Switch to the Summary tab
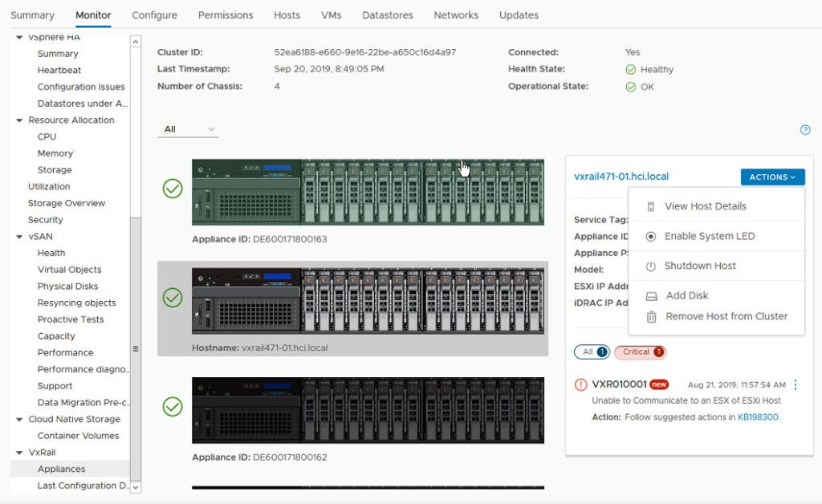Image resolution: width=822 pixels, height=504 pixels. (x=32, y=15)
